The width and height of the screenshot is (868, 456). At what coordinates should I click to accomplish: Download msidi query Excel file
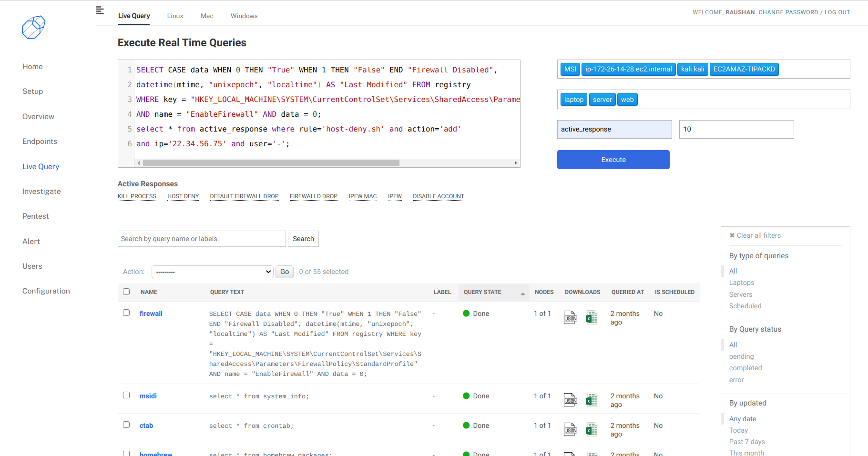pyautogui.click(x=592, y=400)
